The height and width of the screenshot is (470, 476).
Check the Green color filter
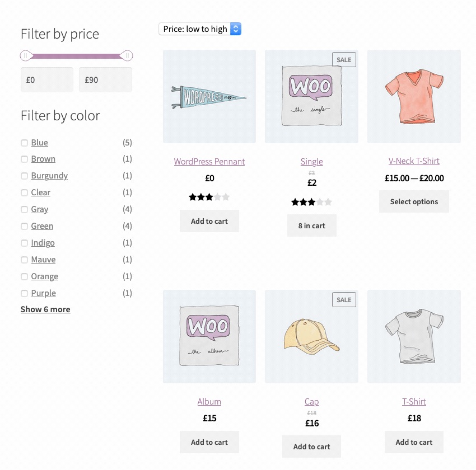coord(24,226)
